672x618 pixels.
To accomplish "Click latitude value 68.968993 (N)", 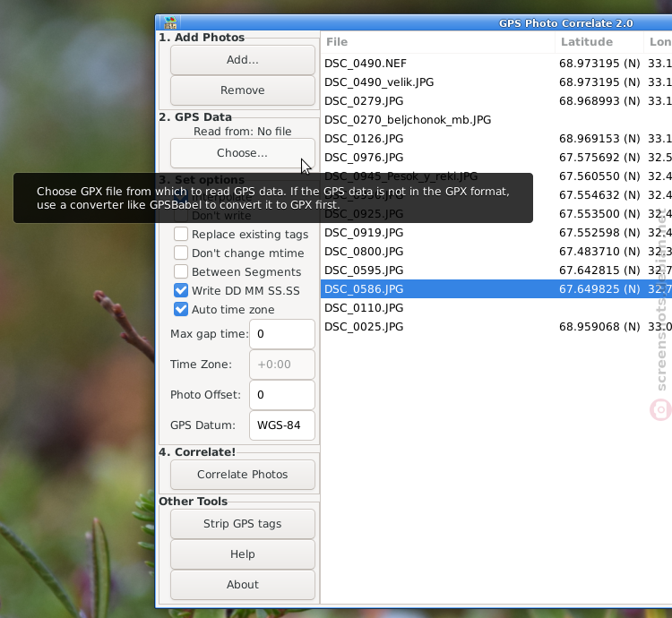I will tap(599, 101).
